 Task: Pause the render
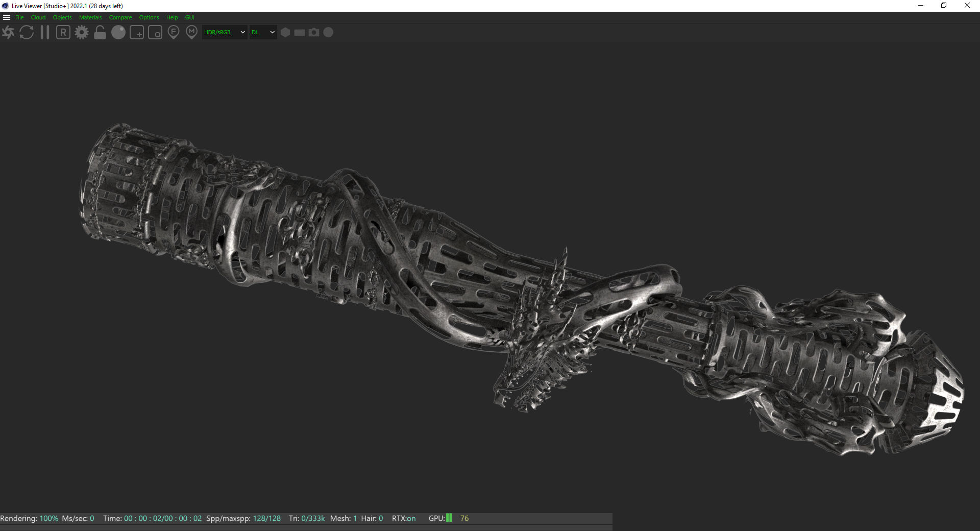tap(45, 33)
